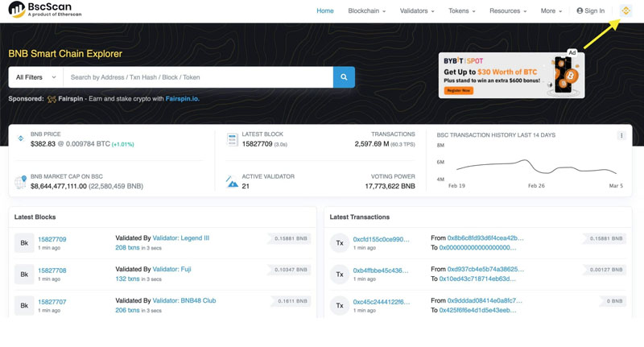This screenshot has width=644, height=347.
Task: Open the Resources menu
Action: 508,10
